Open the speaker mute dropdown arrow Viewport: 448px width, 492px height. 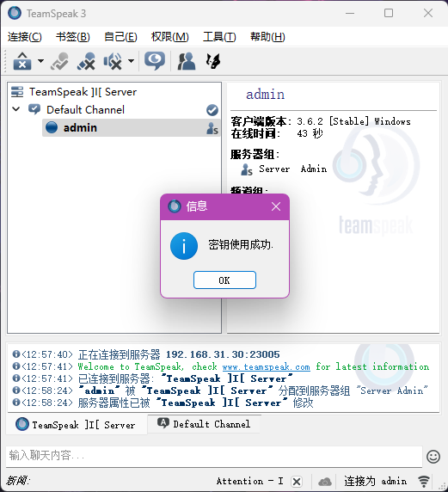tap(132, 61)
